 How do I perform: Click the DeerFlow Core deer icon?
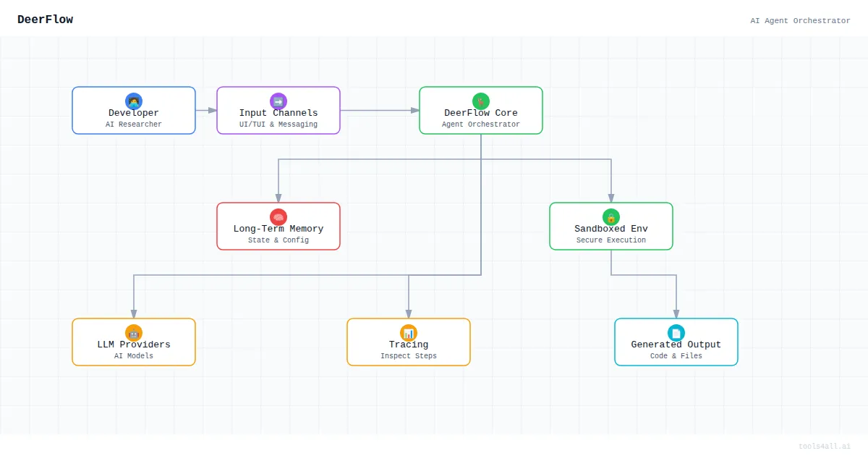[x=481, y=101]
